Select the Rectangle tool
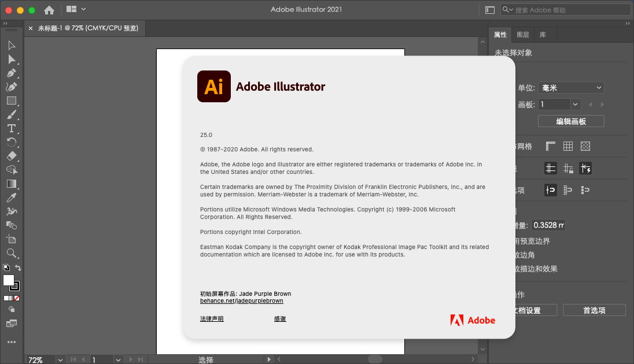Image resolution: width=634 pixels, height=364 pixels. click(12, 101)
